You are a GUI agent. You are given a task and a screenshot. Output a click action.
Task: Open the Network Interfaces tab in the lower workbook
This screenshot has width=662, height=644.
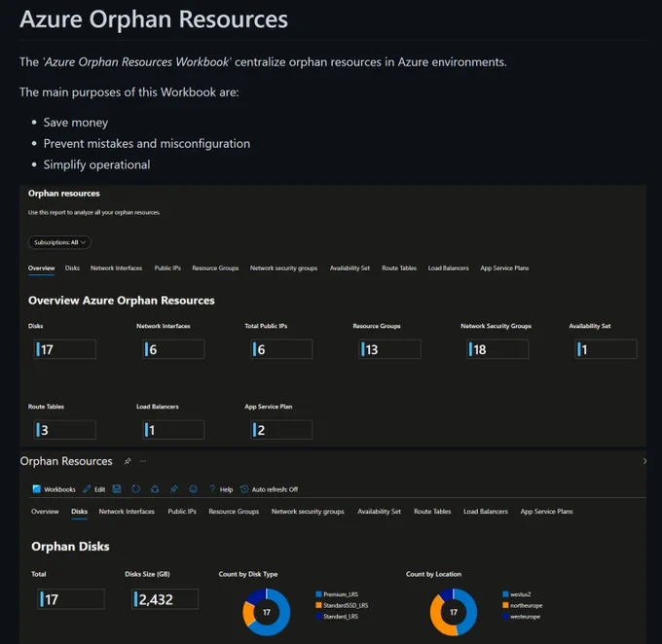point(127,511)
